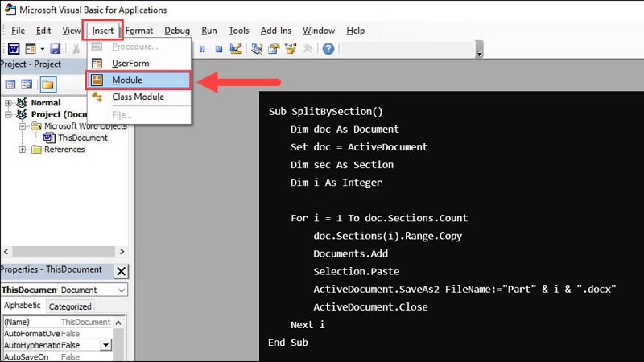
Task: Click Project pane left scroll arrow
Action: point(6,252)
